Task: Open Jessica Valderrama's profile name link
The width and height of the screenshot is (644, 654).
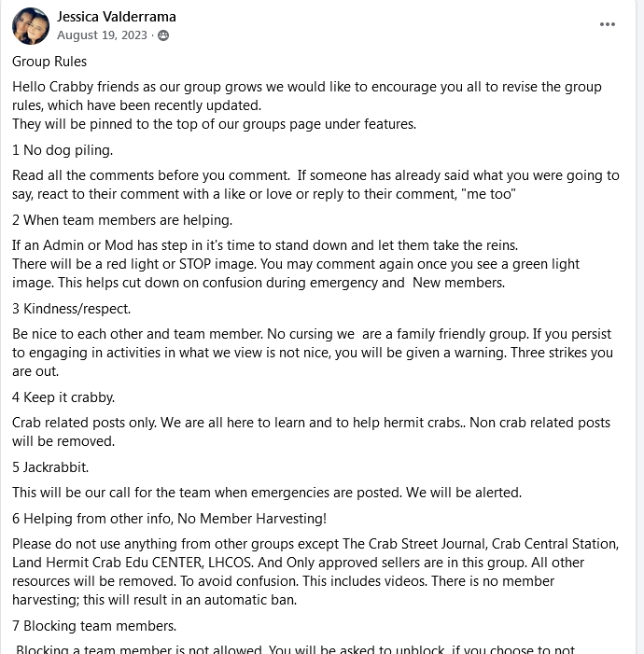Action: click(116, 17)
